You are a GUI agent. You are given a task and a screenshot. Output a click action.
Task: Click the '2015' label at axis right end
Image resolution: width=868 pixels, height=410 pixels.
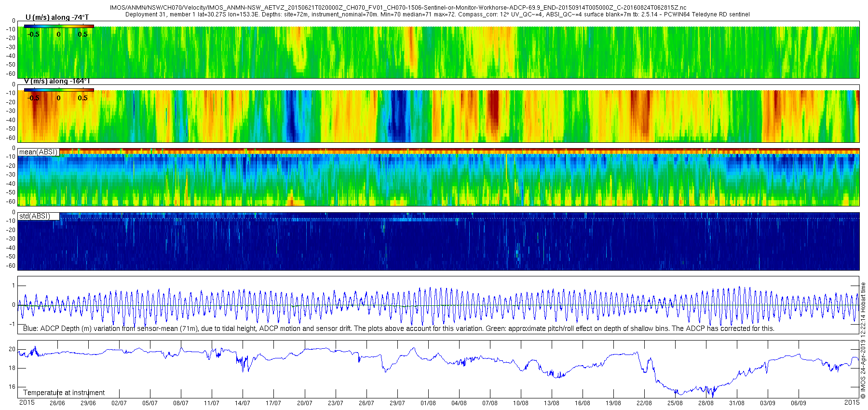click(x=852, y=402)
